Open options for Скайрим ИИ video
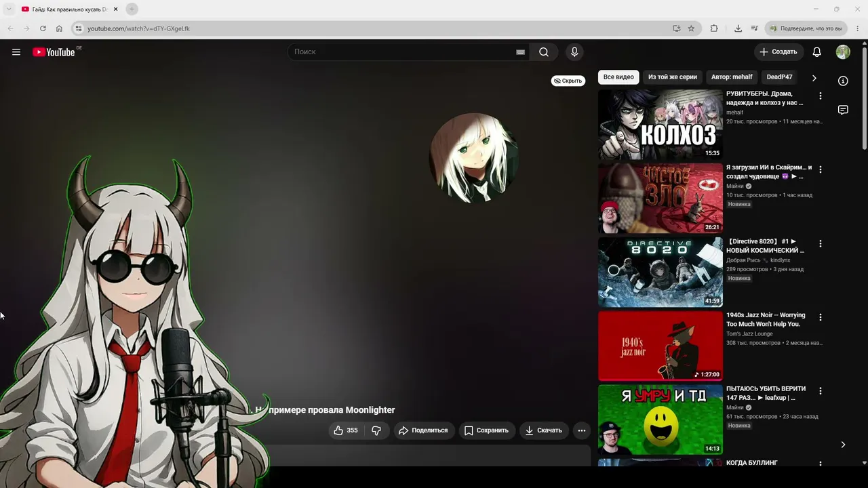This screenshot has width=868, height=488. pos(820,169)
